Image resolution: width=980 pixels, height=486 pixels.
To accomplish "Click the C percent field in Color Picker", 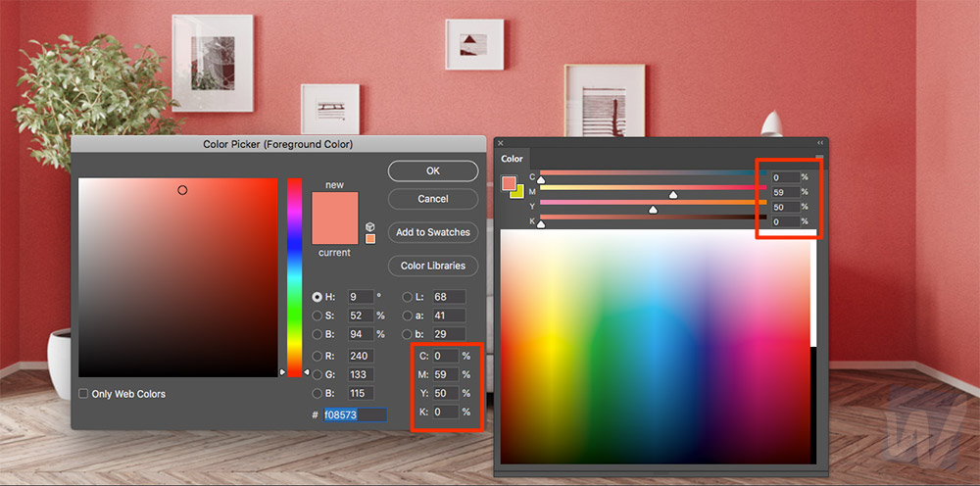I will [x=446, y=356].
